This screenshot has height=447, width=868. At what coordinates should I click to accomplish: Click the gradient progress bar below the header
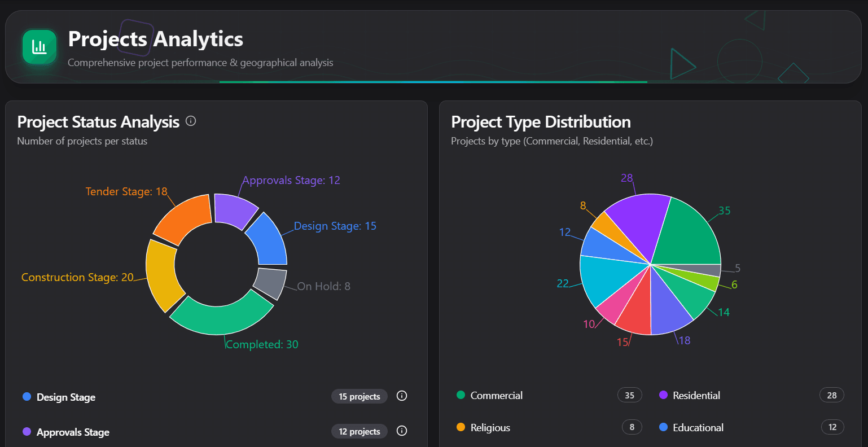433,83
